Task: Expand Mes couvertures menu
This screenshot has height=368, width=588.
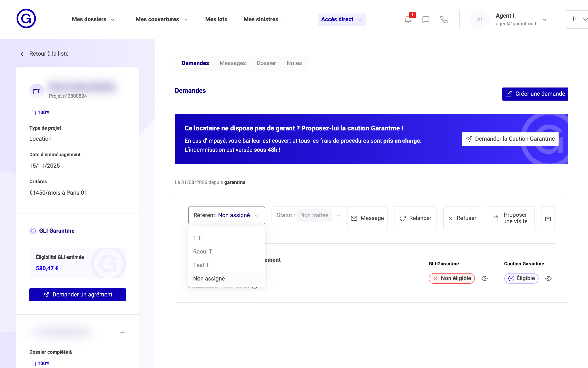Action: [162, 19]
